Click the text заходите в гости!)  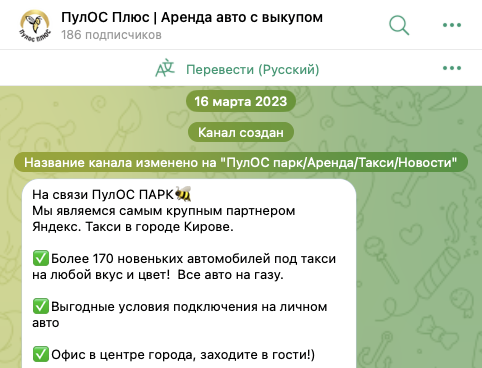click(256, 355)
